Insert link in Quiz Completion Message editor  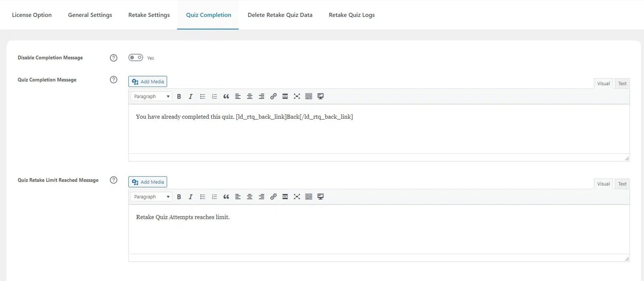273,96
